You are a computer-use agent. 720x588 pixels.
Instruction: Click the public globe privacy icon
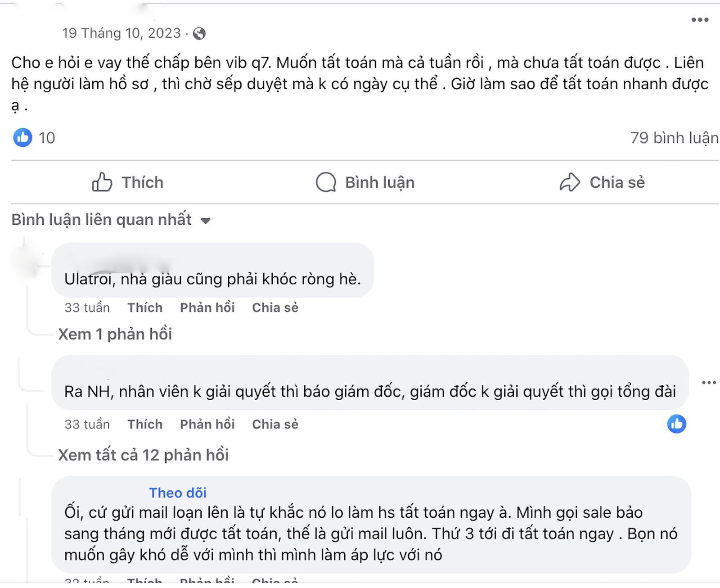click(199, 34)
